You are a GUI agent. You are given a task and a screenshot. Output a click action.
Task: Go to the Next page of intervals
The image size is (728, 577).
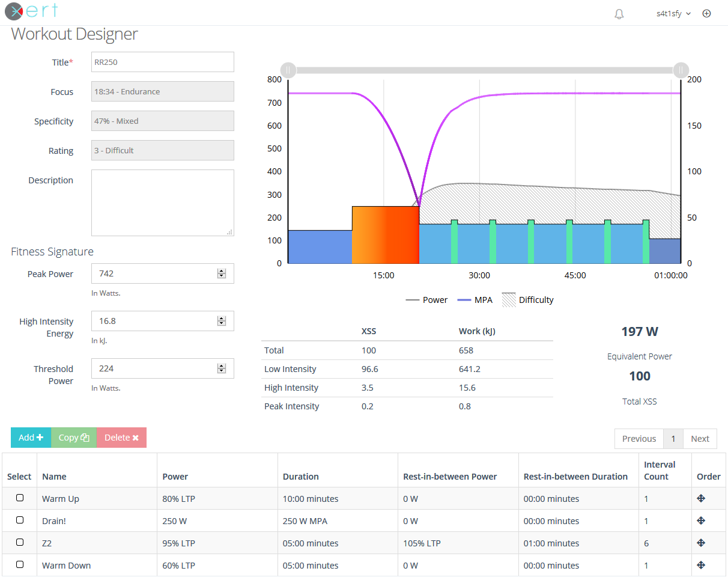700,439
